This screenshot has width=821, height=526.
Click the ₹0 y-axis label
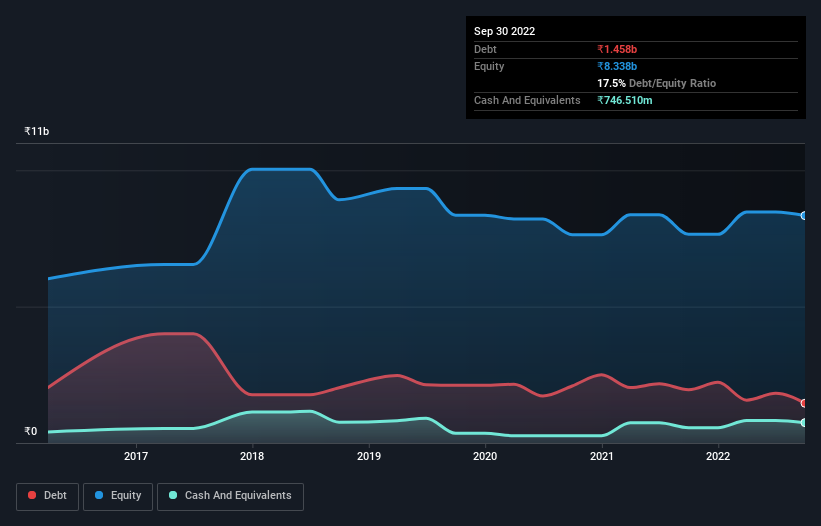(31, 431)
